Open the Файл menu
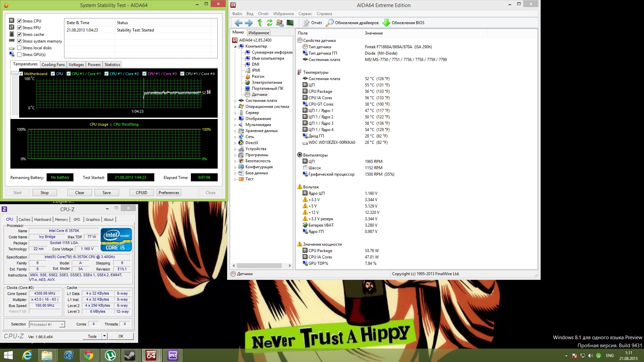Viewport: 644px width, 362px height. (x=237, y=14)
